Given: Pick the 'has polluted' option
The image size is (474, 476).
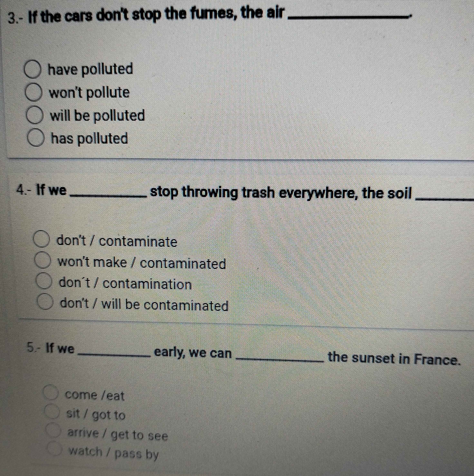Looking at the screenshot, I should pos(36,138).
